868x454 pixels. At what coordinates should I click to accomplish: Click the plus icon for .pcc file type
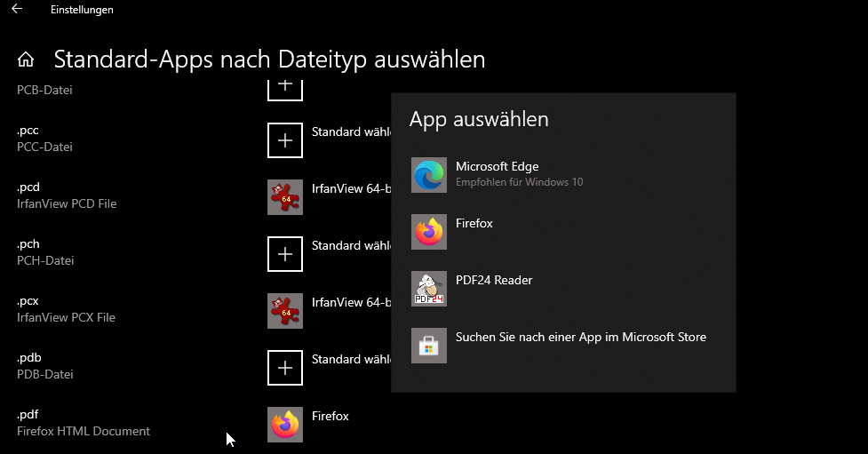coord(285,140)
